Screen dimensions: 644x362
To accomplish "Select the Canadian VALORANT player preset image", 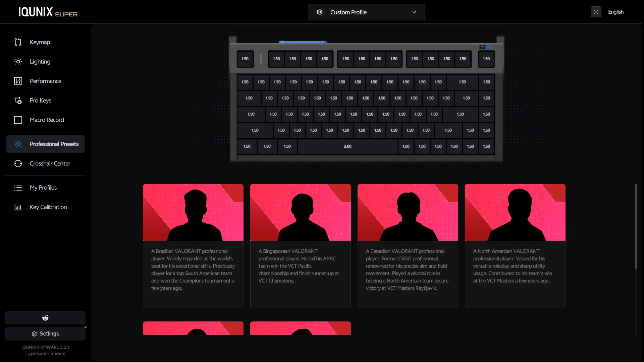I will (408, 212).
